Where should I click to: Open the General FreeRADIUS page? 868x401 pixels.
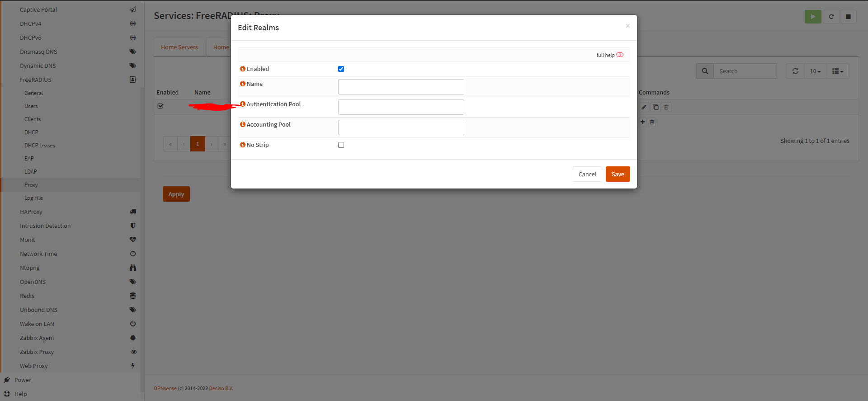(33, 93)
